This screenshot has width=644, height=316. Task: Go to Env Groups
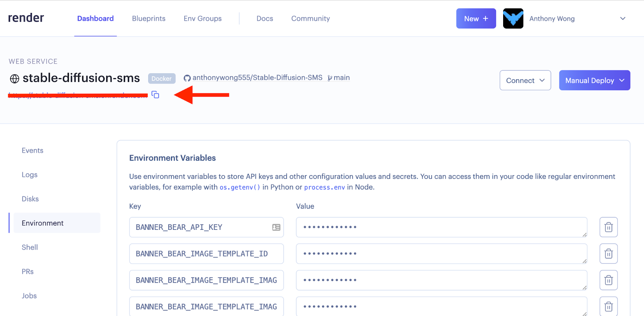pos(202,19)
